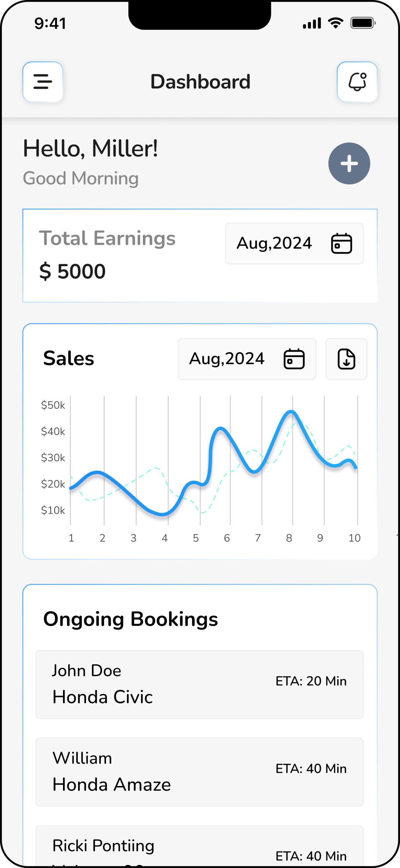Open Sales Aug,2024 date picker
This screenshot has width=400, height=868.
[227, 359]
